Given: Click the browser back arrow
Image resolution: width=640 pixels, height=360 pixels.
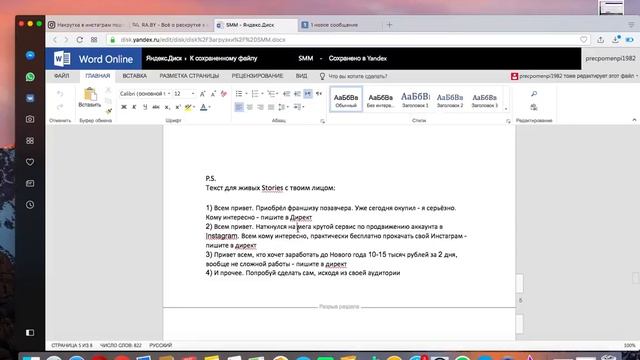Looking at the screenshot, I should pos(55,40).
